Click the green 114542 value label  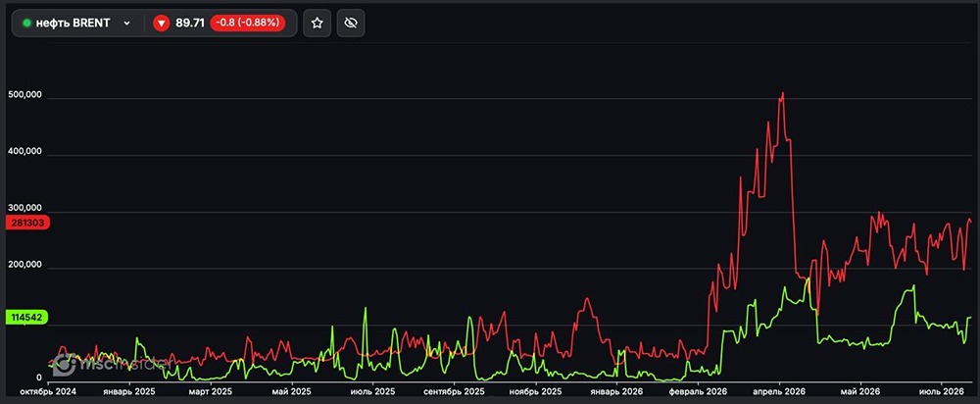(26, 317)
